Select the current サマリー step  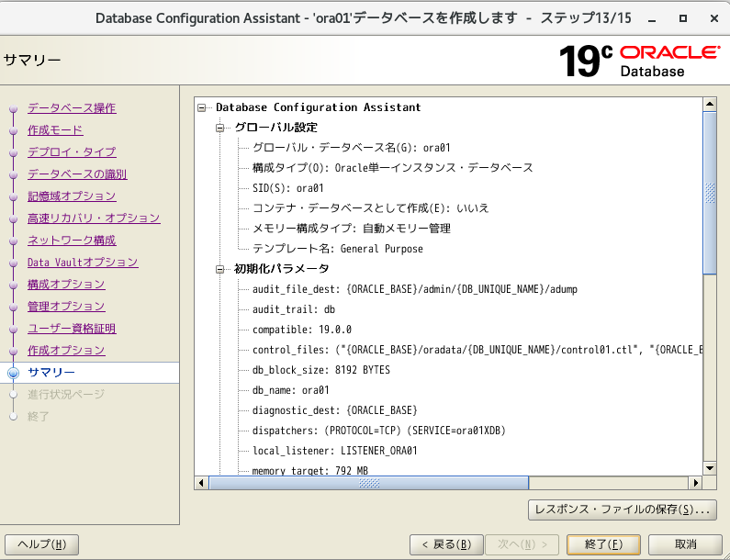[x=51, y=373]
